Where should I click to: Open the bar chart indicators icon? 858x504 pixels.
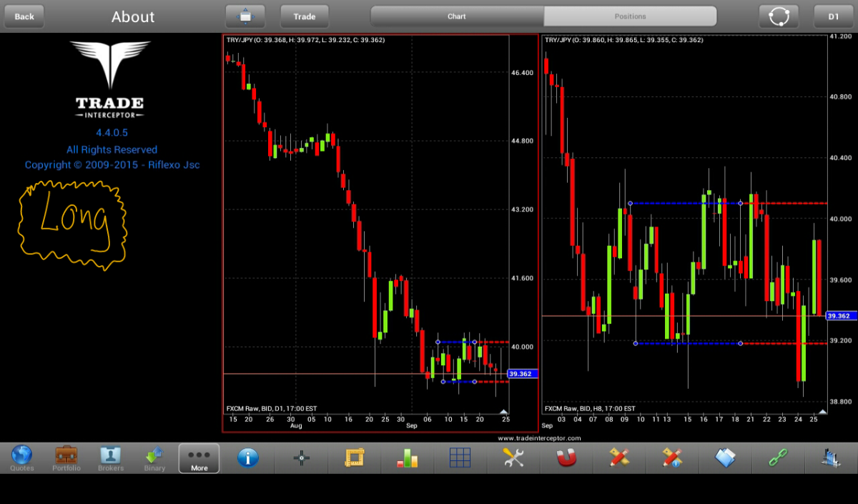tap(408, 458)
